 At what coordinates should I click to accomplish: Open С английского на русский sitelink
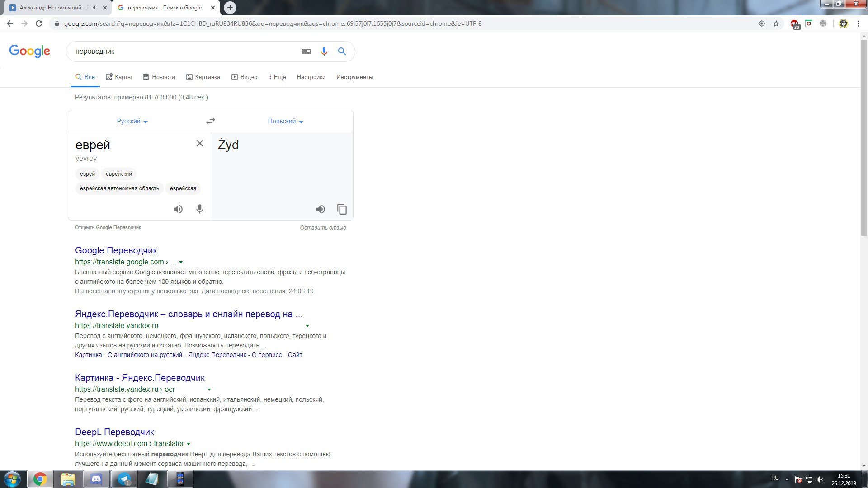(x=145, y=355)
